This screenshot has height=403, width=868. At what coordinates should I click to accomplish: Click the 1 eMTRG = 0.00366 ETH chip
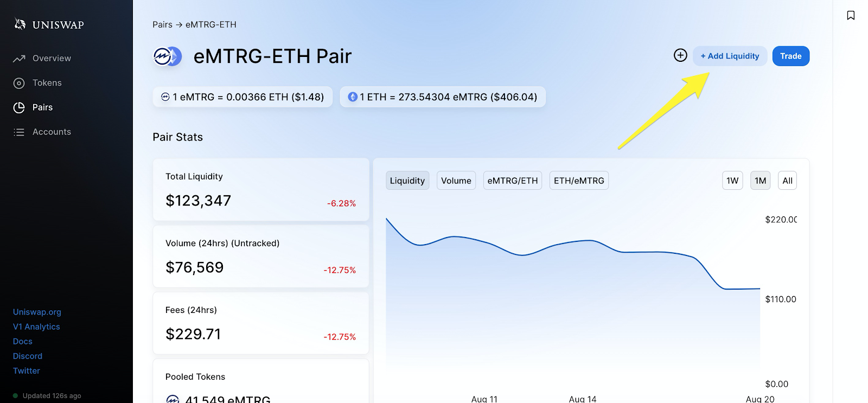coord(242,97)
